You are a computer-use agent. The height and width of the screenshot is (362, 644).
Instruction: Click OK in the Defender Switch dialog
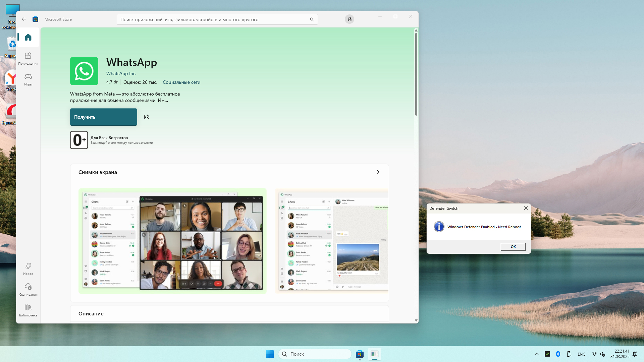click(x=513, y=247)
